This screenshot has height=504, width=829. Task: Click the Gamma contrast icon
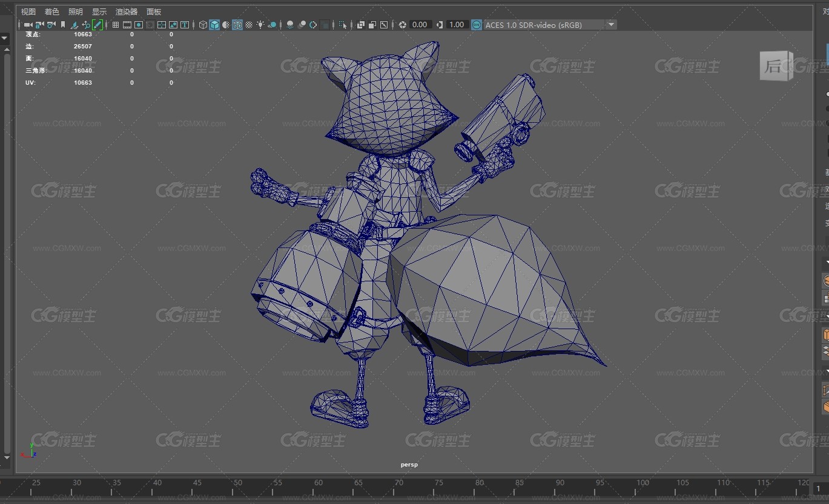(x=440, y=25)
